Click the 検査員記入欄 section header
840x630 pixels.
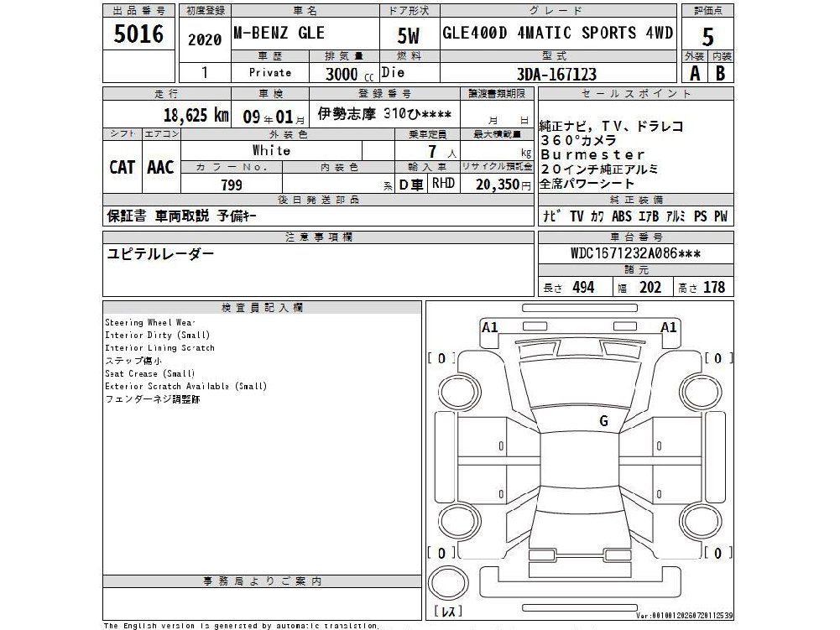click(262, 308)
